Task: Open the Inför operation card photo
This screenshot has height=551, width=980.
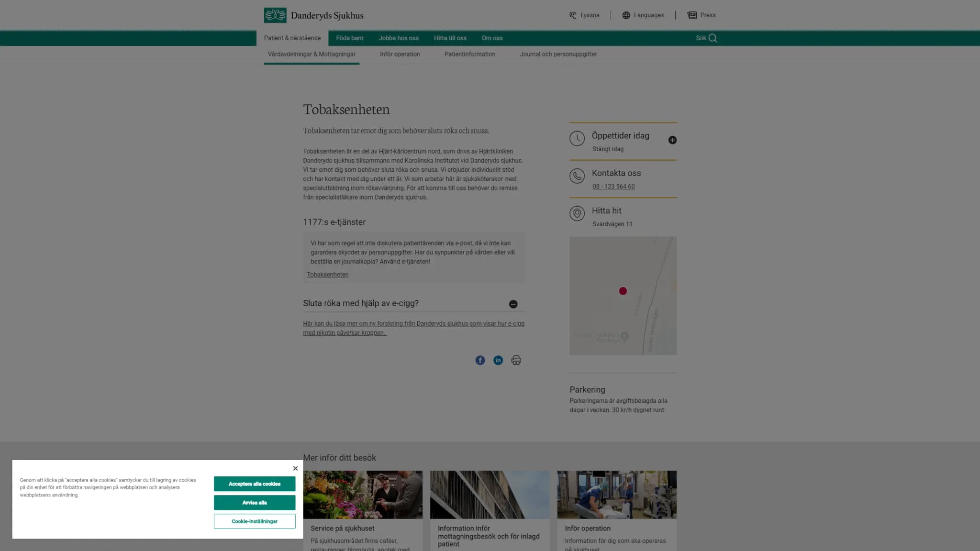Action: pyautogui.click(x=617, y=495)
